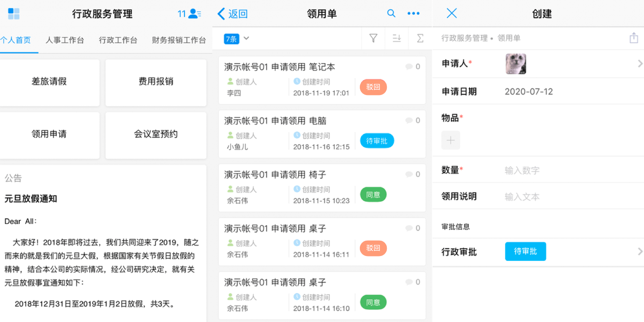This screenshot has height=322, width=644.
Task: Open the 差旅请假 tile
Action: (x=49, y=82)
